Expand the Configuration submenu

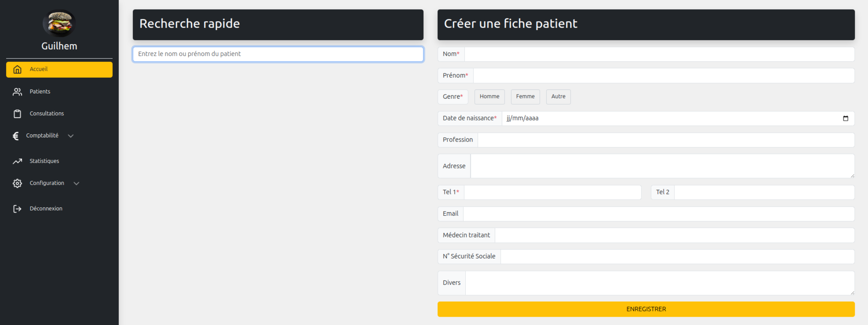click(76, 183)
